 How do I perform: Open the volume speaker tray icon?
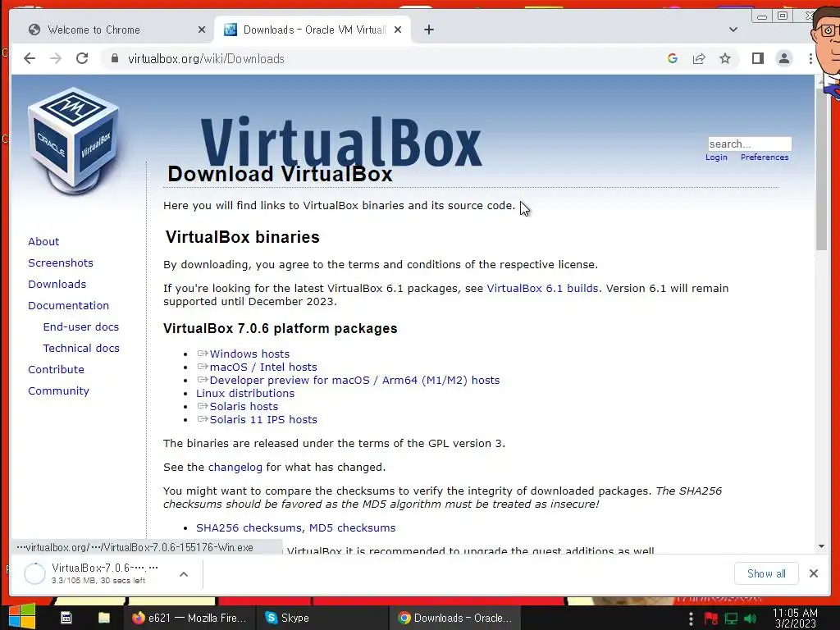click(x=750, y=619)
